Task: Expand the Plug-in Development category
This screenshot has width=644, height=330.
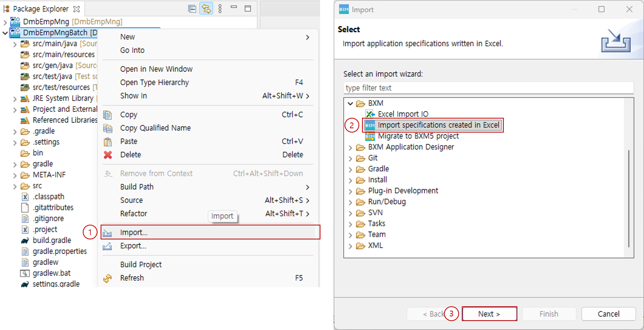Action: tap(350, 191)
